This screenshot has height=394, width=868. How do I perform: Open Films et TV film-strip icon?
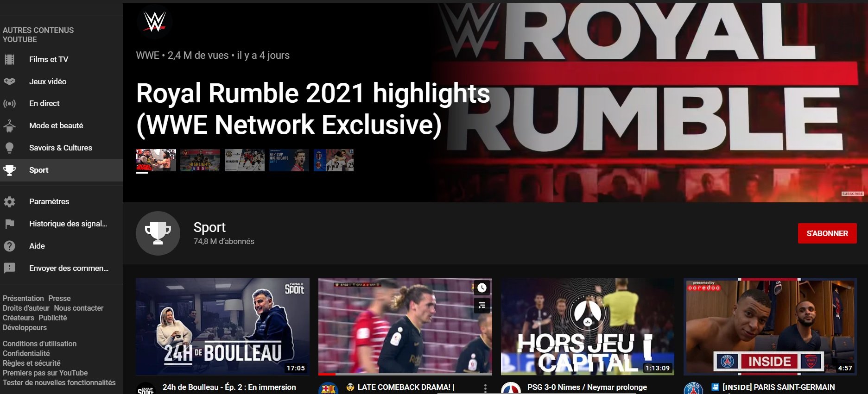click(9, 59)
